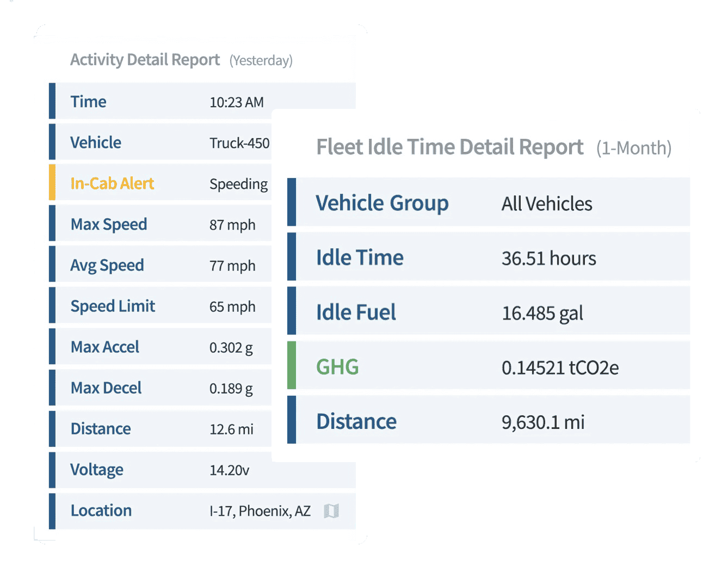Open the map icon beside Location
This screenshot has width=728, height=577.
pos(331,511)
